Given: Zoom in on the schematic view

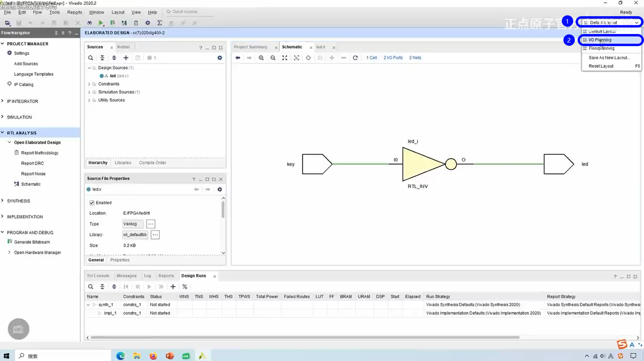Looking at the screenshot, I should coord(261,58).
